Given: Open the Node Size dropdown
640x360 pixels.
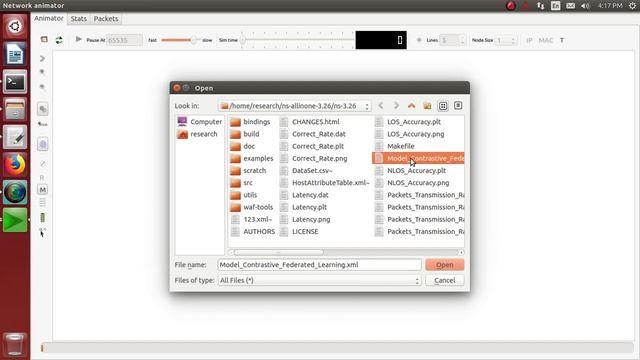Looking at the screenshot, I should 506,40.
